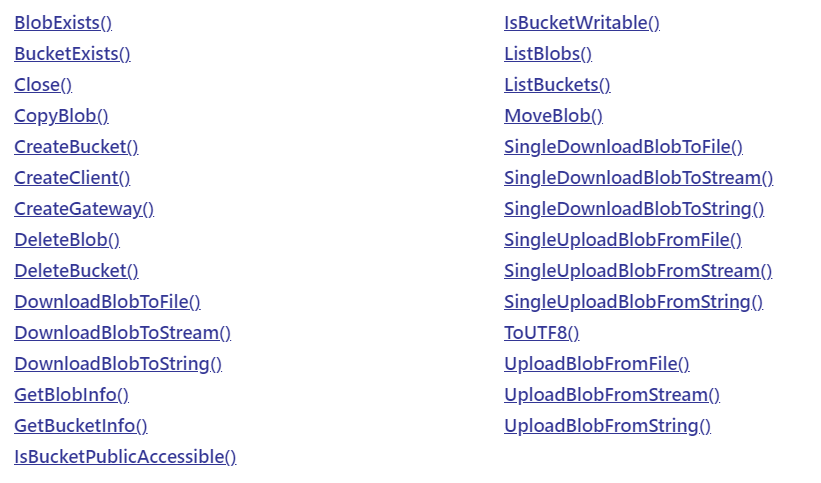Open the GetBucketInfo() link
This screenshot has height=483, width=821.
point(81,426)
